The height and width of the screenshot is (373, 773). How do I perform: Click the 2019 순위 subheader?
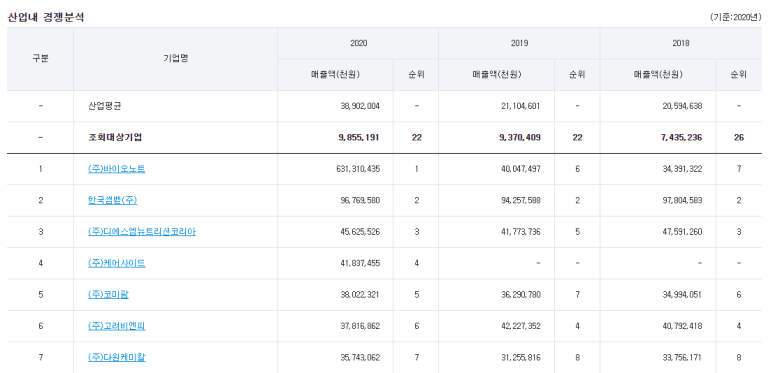tap(577, 75)
